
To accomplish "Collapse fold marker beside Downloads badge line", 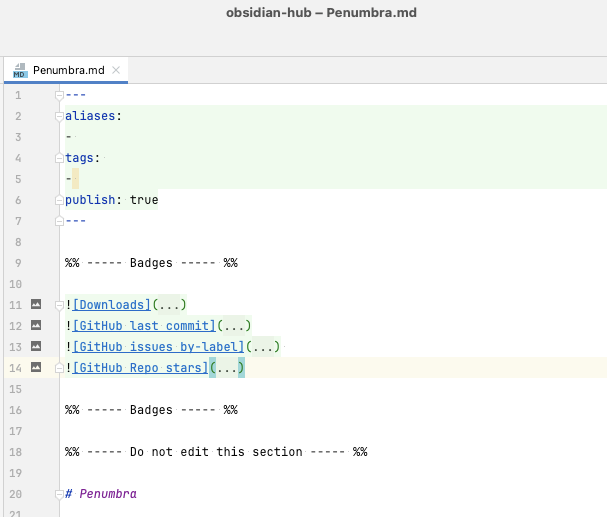I will pos(59,305).
